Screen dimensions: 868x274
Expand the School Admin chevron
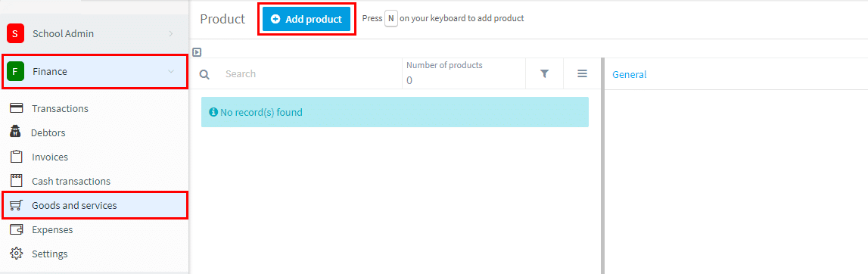(171, 34)
